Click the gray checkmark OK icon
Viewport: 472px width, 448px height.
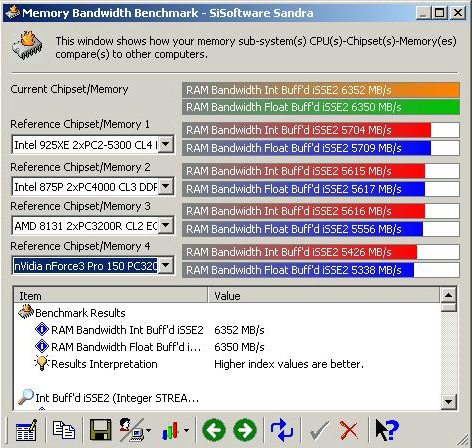319,430
